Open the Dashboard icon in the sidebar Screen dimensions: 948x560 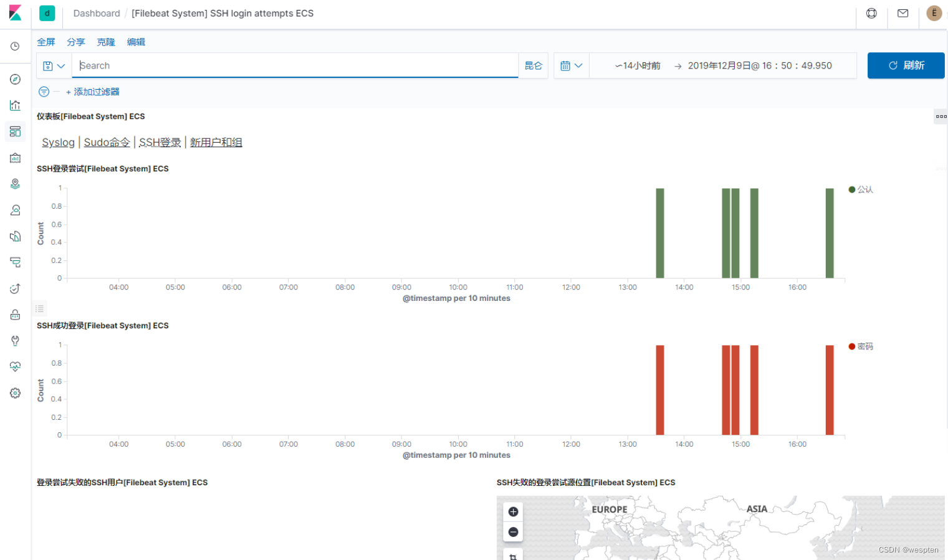(15, 131)
